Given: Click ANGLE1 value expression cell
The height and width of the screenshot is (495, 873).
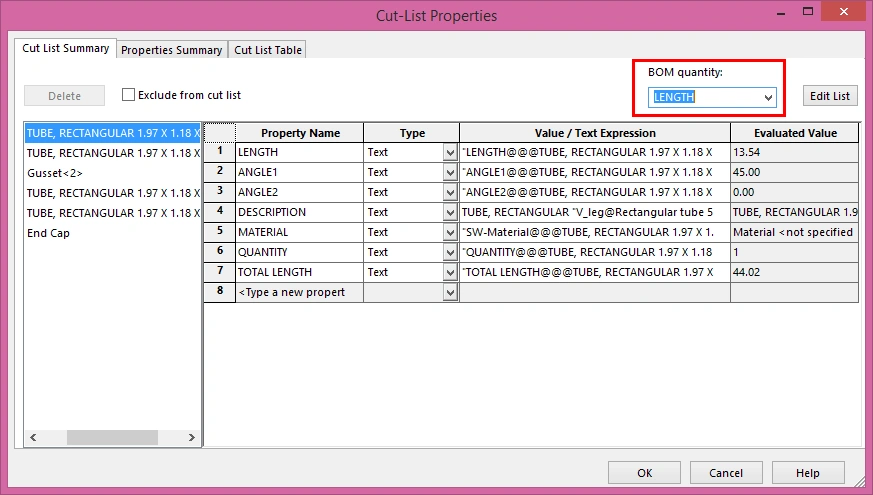Looking at the screenshot, I should [x=594, y=172].
